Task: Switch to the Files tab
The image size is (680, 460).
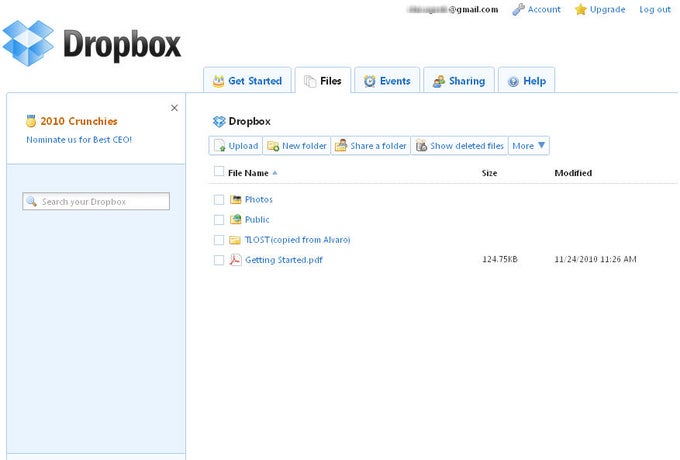Action: 323,80
